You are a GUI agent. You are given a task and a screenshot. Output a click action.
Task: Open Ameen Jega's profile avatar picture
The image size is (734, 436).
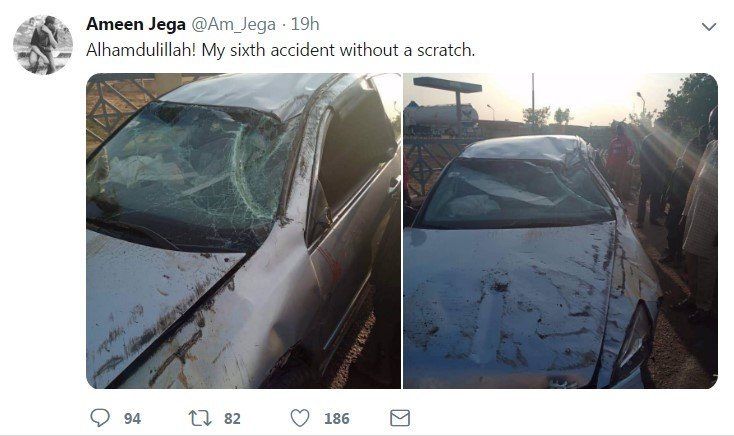[x=43, y=45]
